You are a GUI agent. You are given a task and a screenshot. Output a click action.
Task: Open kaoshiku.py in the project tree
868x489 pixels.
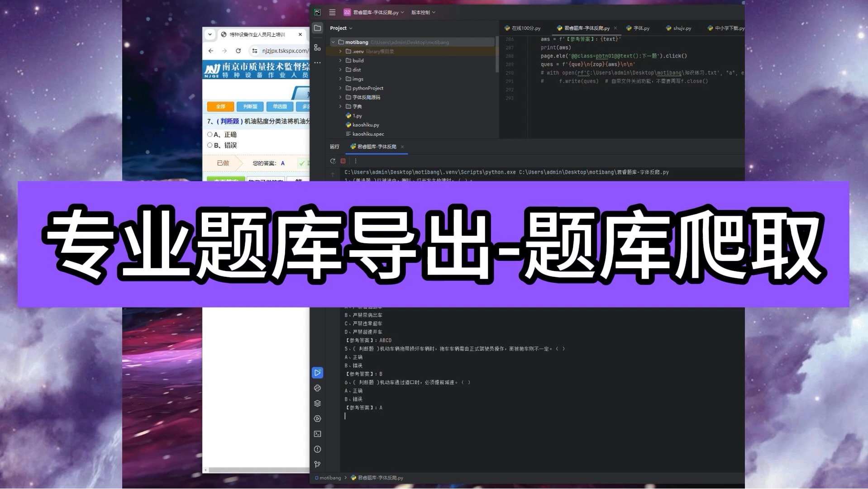tap(362, 125)
